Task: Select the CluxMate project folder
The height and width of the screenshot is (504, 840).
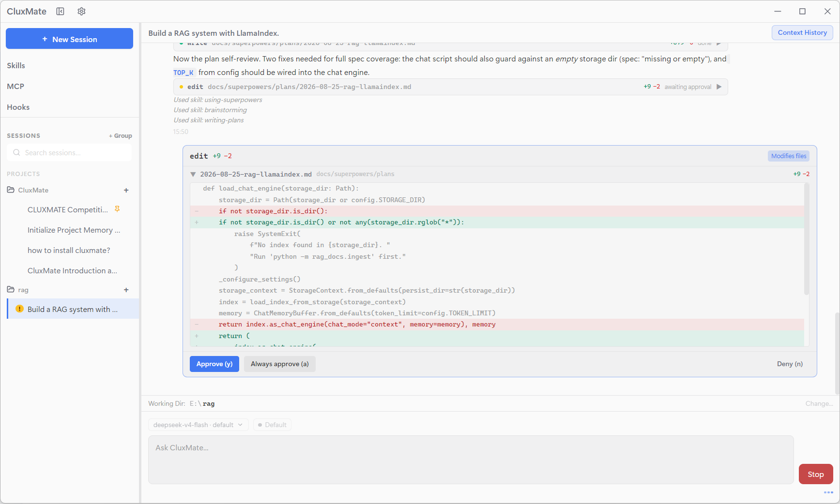Action: click(33, 190)
